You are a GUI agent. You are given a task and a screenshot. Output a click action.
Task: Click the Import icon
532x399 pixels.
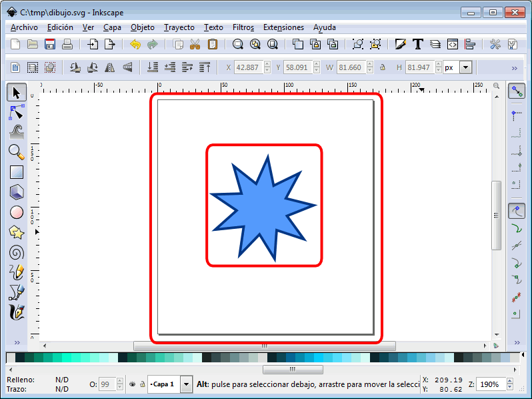93,44
